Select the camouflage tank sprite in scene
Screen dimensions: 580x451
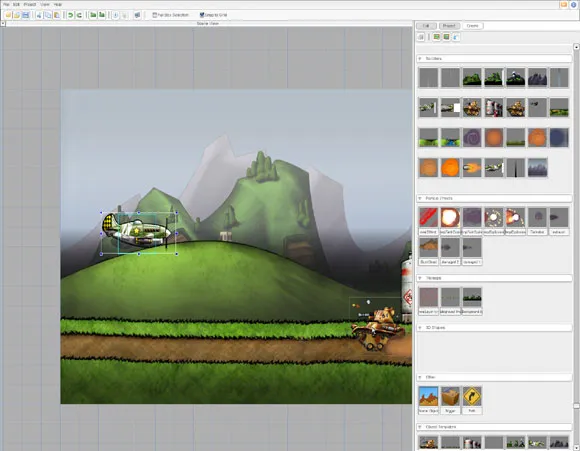(x=377, y=329)
